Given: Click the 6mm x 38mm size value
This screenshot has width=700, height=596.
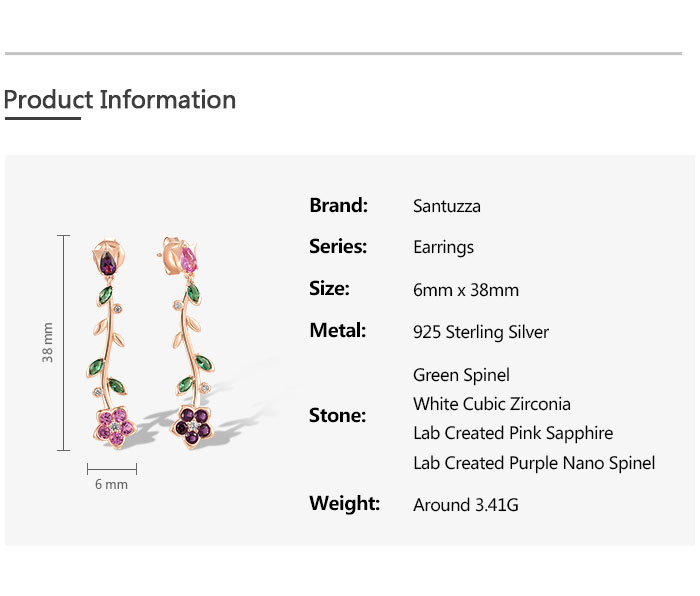Looking at the screenshot, I should [466, 290].
